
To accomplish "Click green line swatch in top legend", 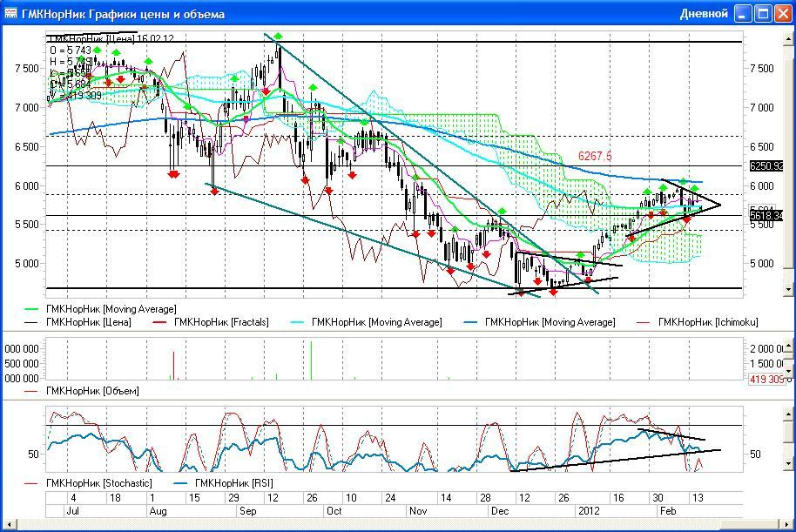I will coord(31,309).
